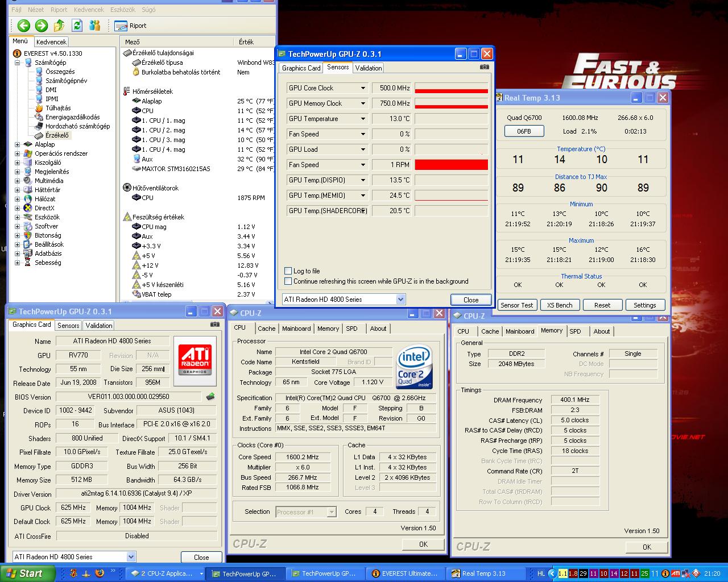Click the Túlhajtás flame icon in the tree
728x582 pixels.
39,108
